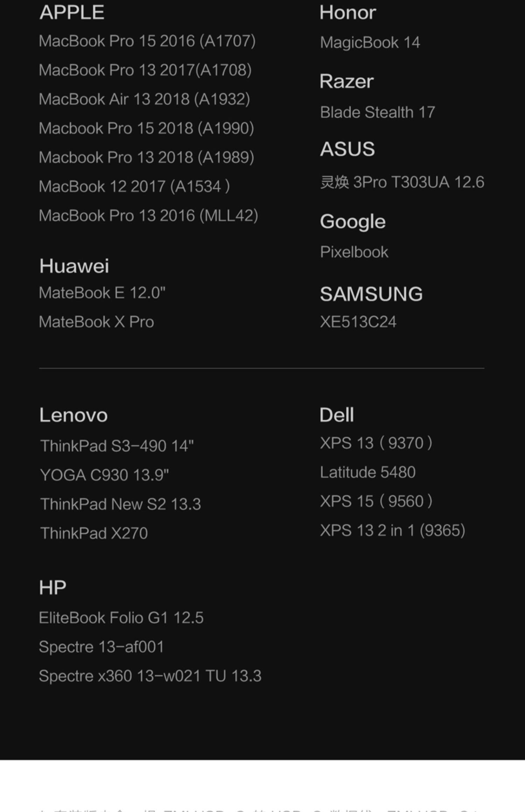Screen dimensions: 525x812
Task: Select HP EliteBook Folio G1 12.5 entry
Action: coord(121,618)
